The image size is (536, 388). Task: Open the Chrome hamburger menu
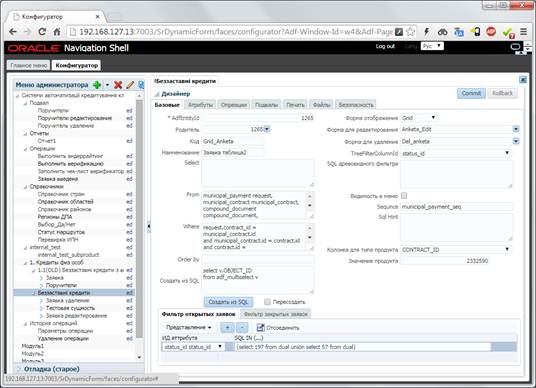point(523,32)
